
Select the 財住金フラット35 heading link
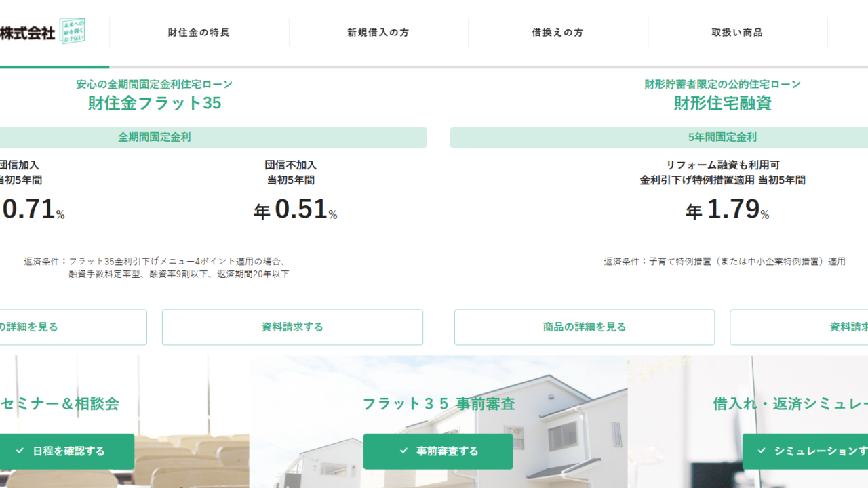point(153,104)
